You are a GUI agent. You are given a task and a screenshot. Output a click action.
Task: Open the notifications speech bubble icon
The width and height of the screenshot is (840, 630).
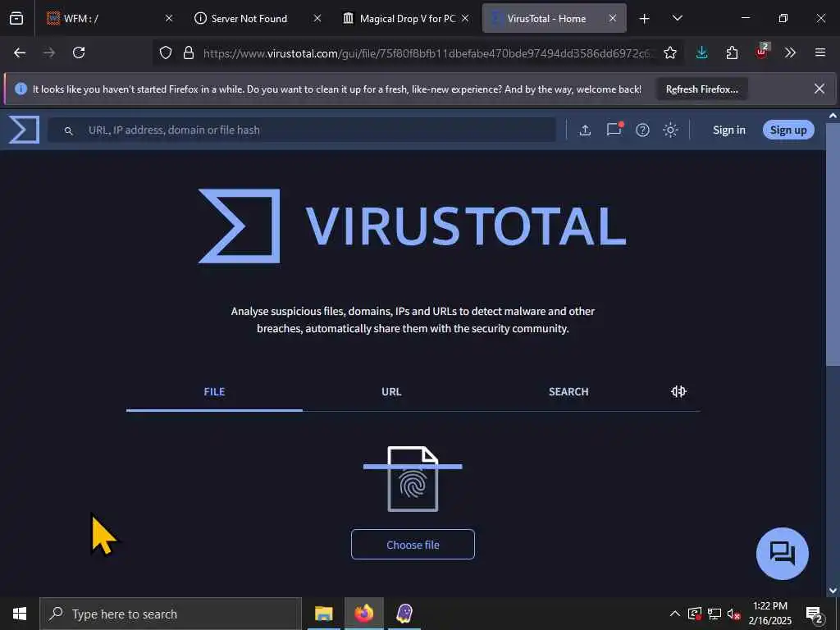(614, 130)
